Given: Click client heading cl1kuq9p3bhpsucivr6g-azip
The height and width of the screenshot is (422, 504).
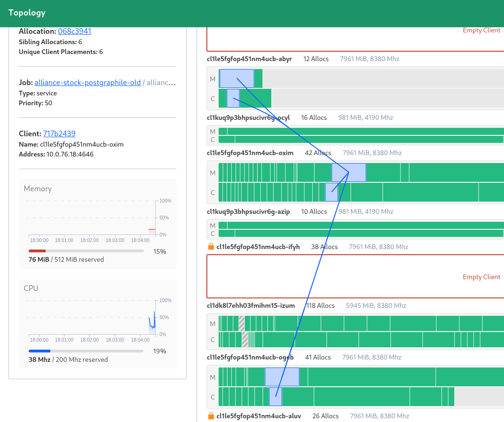Looking at the screenshot, I should coord(248,212).
